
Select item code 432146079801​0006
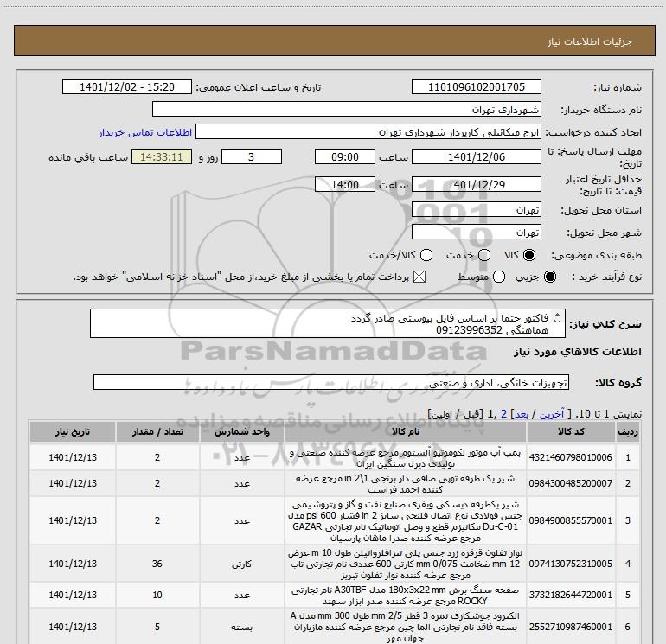[x=571, y=457]
